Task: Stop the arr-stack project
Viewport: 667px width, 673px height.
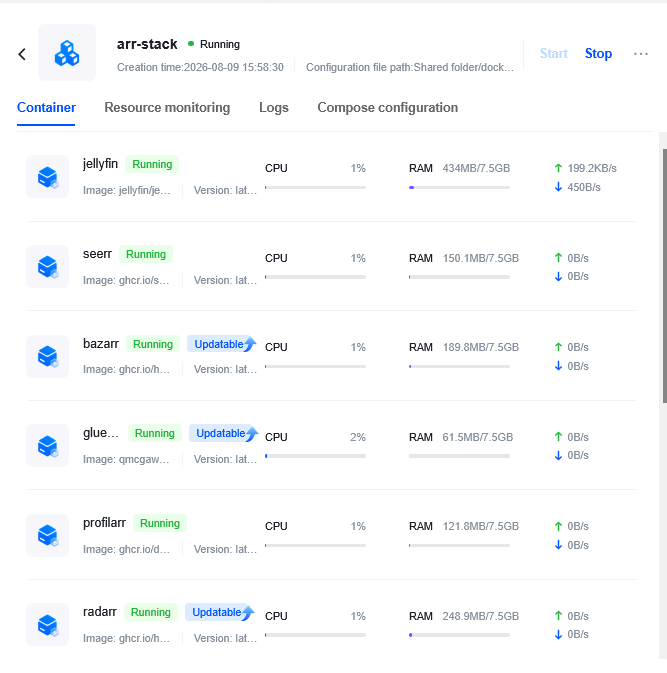Action: (x=598, y=54)
